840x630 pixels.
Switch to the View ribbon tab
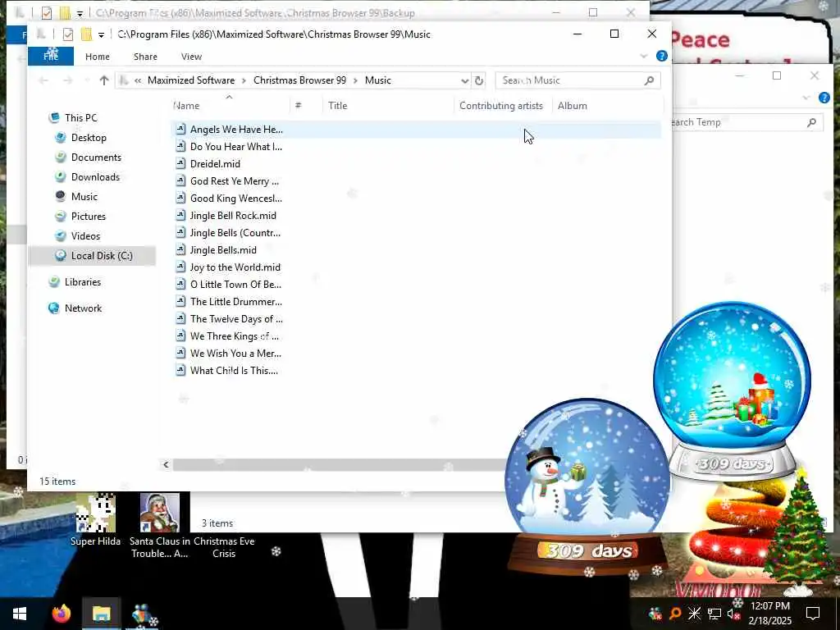(191, 57)
